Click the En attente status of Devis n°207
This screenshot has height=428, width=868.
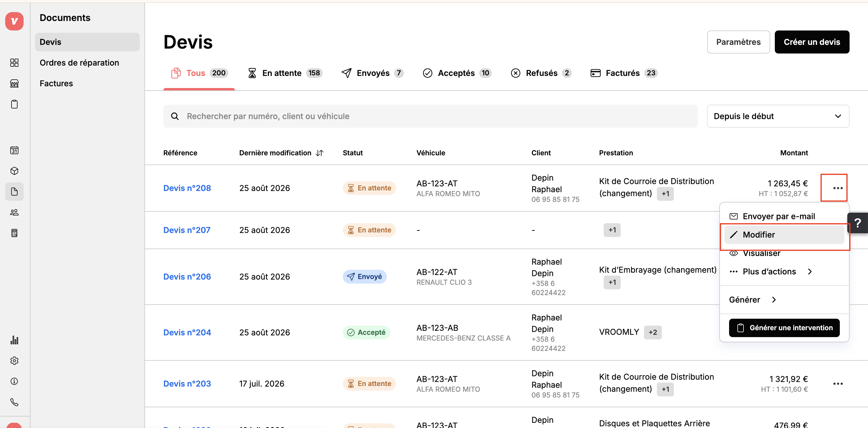tap(369, 230)
